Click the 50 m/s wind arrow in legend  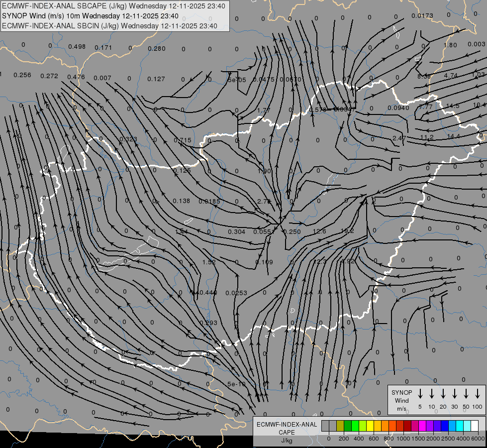(x=466, y=394)
